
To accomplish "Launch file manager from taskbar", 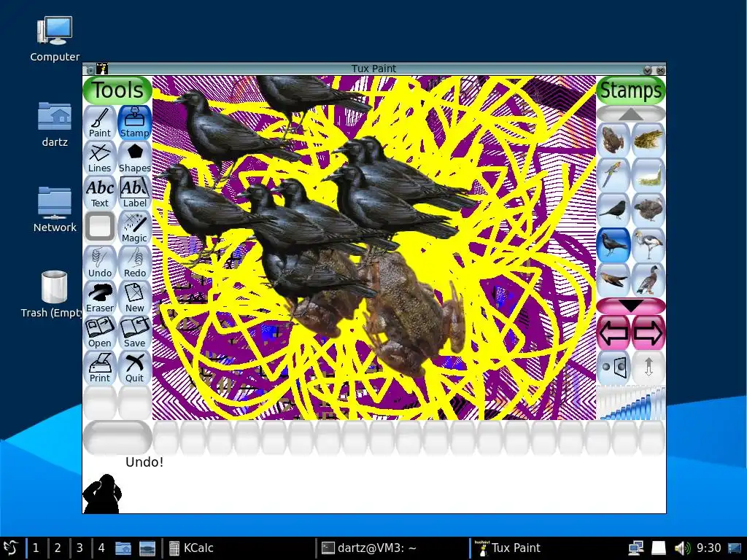I will point(123,548).
